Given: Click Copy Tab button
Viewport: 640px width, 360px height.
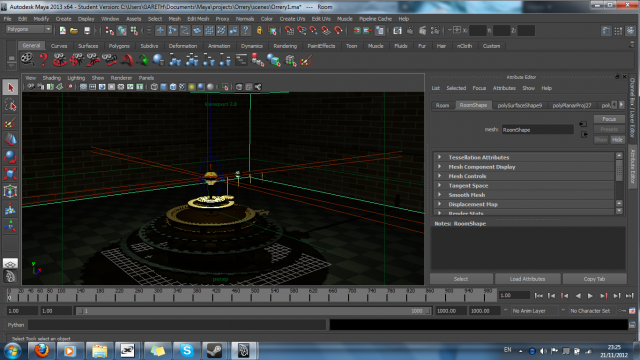Looking at the screenshot, I should [x=594, y=279].
